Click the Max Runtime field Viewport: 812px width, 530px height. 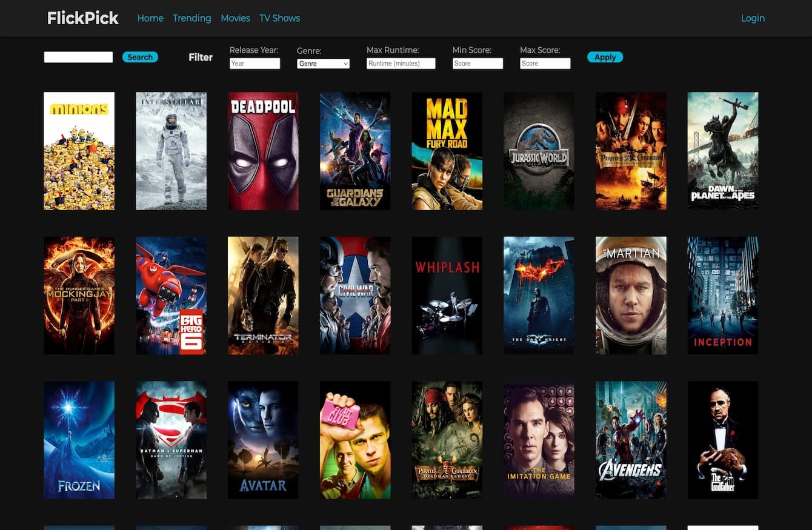(401, 64)
